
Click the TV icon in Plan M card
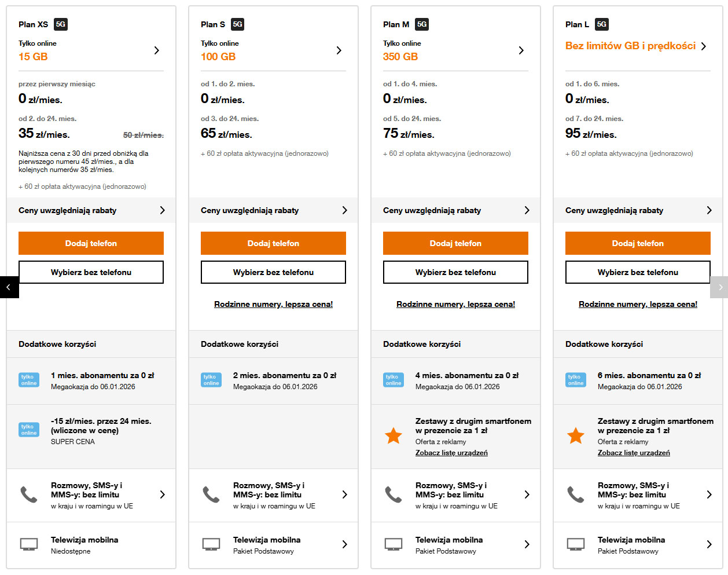click(394, 544)
